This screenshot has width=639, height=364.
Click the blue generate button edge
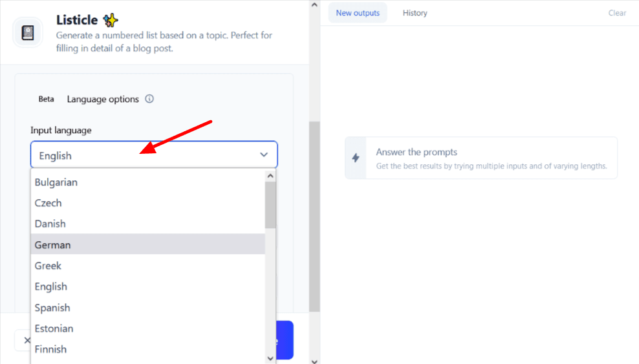coord(285,340)
